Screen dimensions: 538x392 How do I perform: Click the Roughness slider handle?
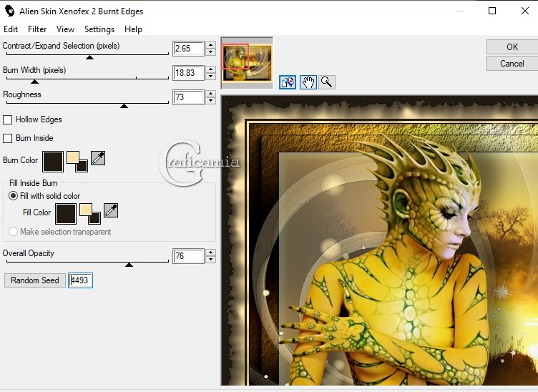point(124,106)
